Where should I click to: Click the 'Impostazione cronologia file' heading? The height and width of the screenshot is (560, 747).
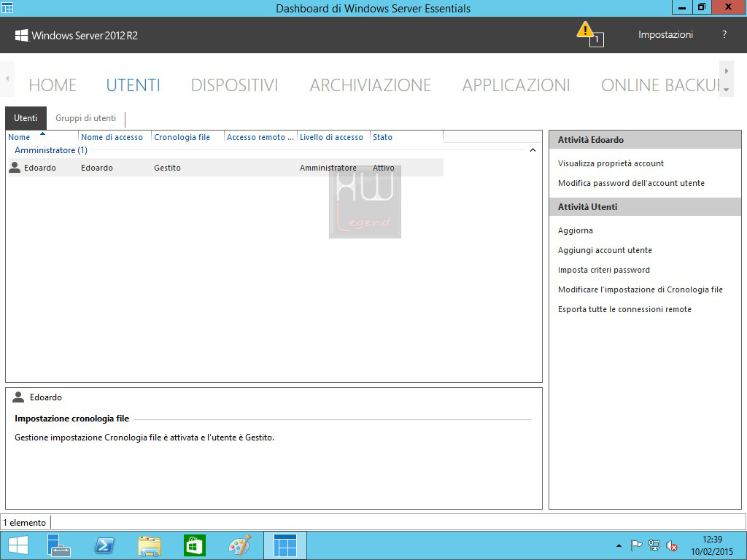(72, 419)
